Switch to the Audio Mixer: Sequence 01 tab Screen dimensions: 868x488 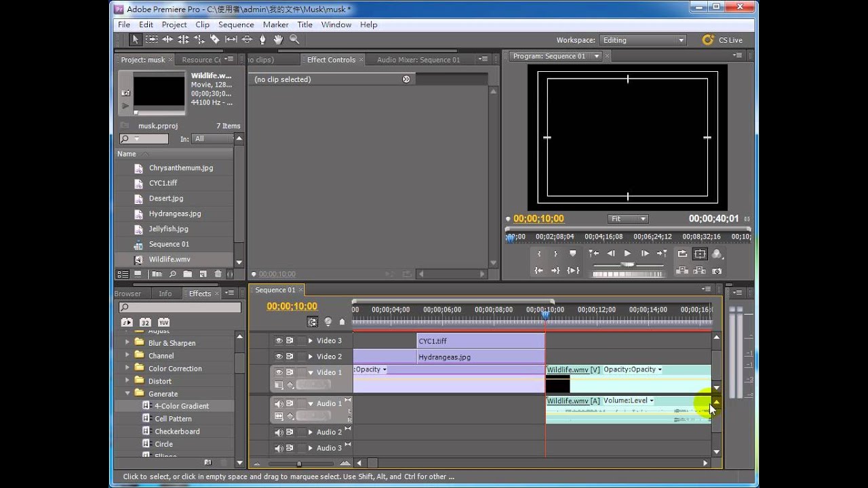click(x=418, y=60)
